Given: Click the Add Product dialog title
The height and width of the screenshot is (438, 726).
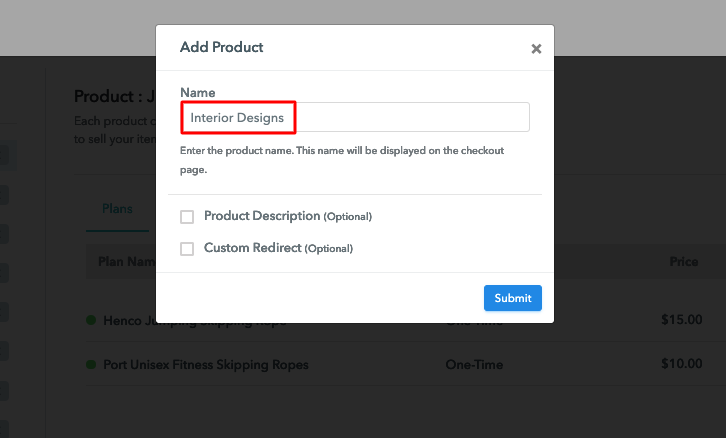Looking at the screenshot, I should 221,47.
